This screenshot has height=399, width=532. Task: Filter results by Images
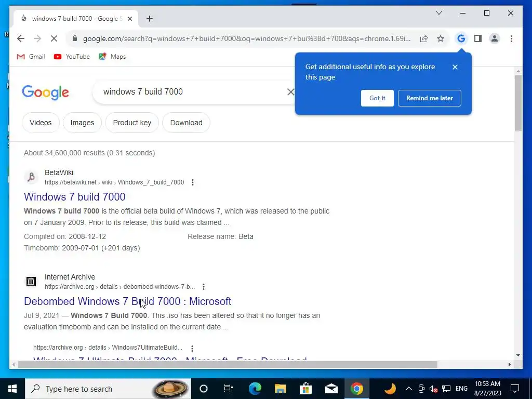click(82, 123)
